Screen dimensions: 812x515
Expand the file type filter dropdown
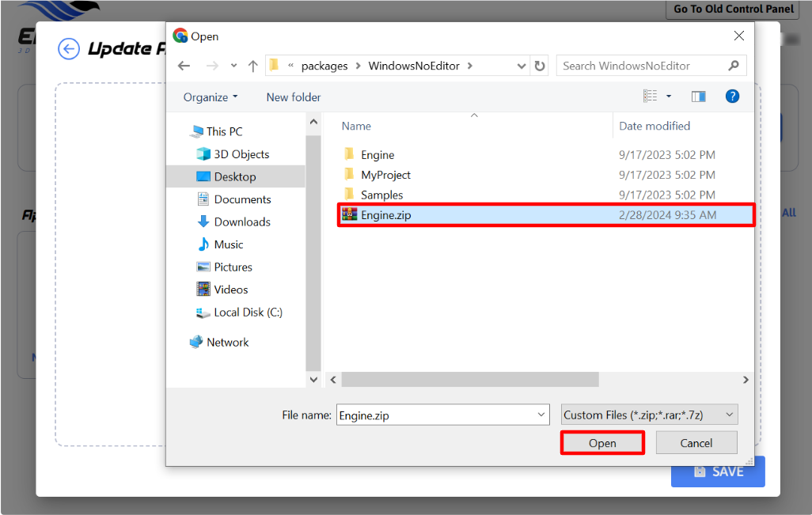(x=649, y=415)
